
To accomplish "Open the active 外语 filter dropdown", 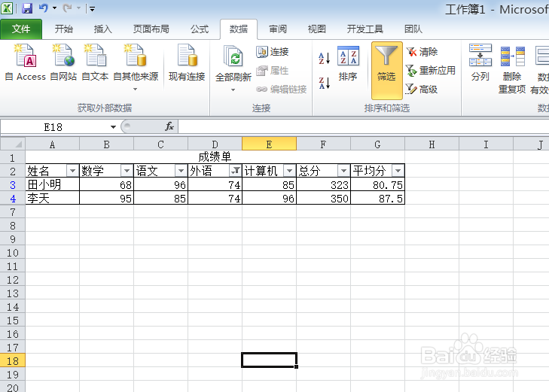I will pos(235,171).
